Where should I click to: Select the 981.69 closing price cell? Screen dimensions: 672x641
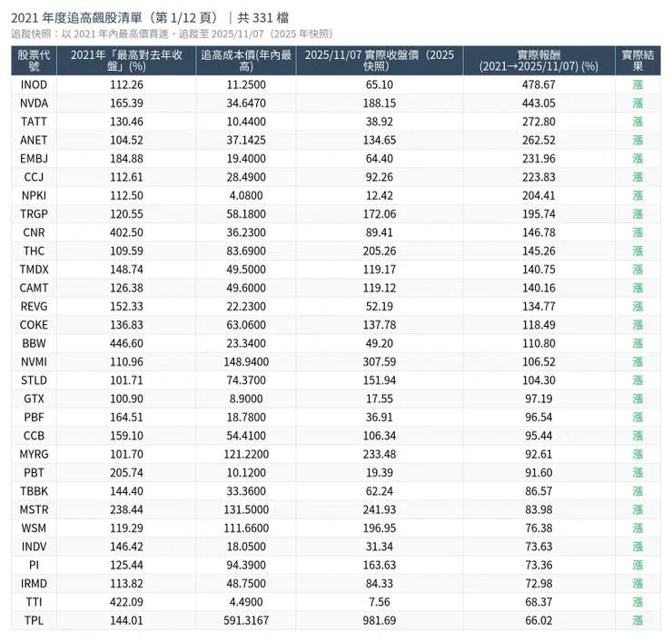[379, 620]
